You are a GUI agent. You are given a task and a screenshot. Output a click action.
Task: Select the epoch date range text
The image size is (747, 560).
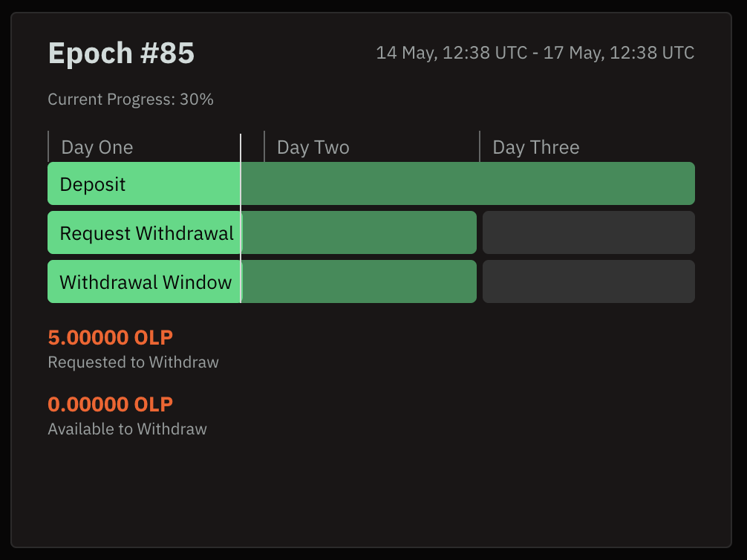click(535, 53)
